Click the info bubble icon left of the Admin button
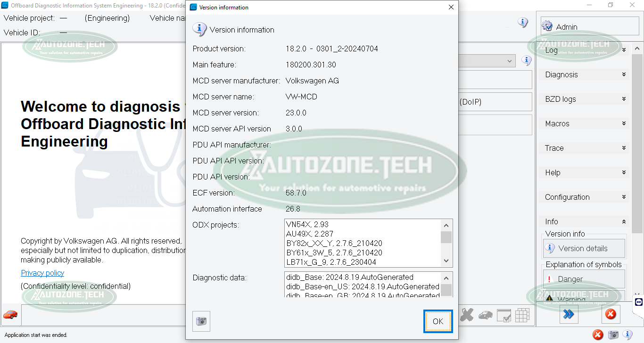Screen dimensions: 644x343 [523, 23]
